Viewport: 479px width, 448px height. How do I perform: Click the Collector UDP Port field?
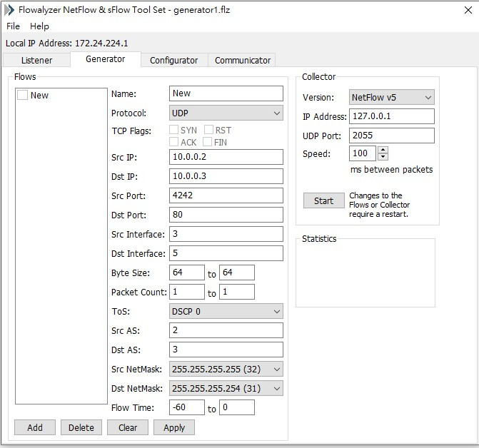pyautogui.click(x=392, y=136)
